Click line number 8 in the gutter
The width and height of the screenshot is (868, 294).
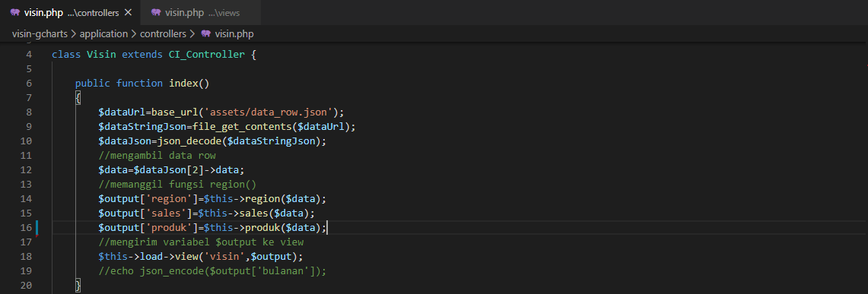pyautogui.click(x=28, y=112)
